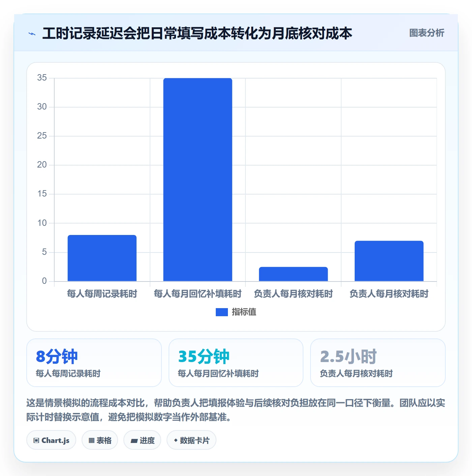The width and height of the screenshot is (472, 476).
Task: Click 每人每月回忆补填耗时 caption under 35分钟
Action: coord(218,374)
